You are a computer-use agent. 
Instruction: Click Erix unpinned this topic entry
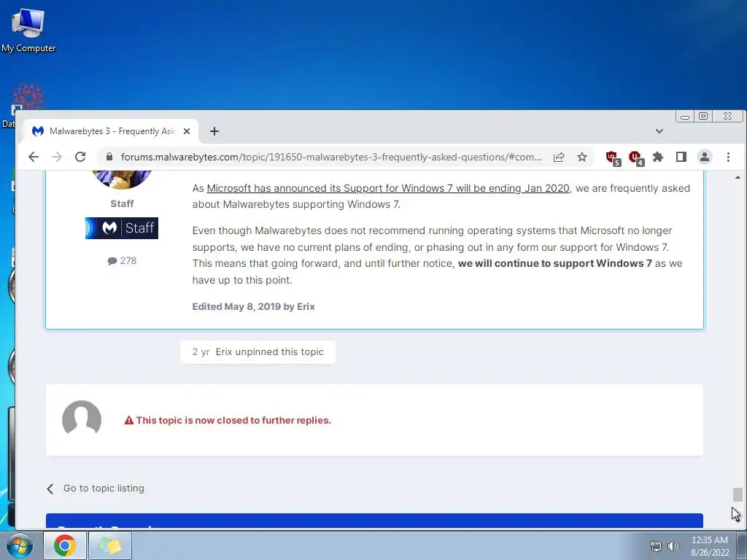tap(258, 352)
